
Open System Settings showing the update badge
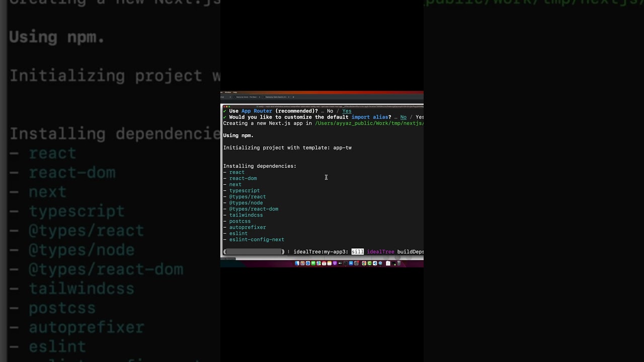tap(356, 263)
